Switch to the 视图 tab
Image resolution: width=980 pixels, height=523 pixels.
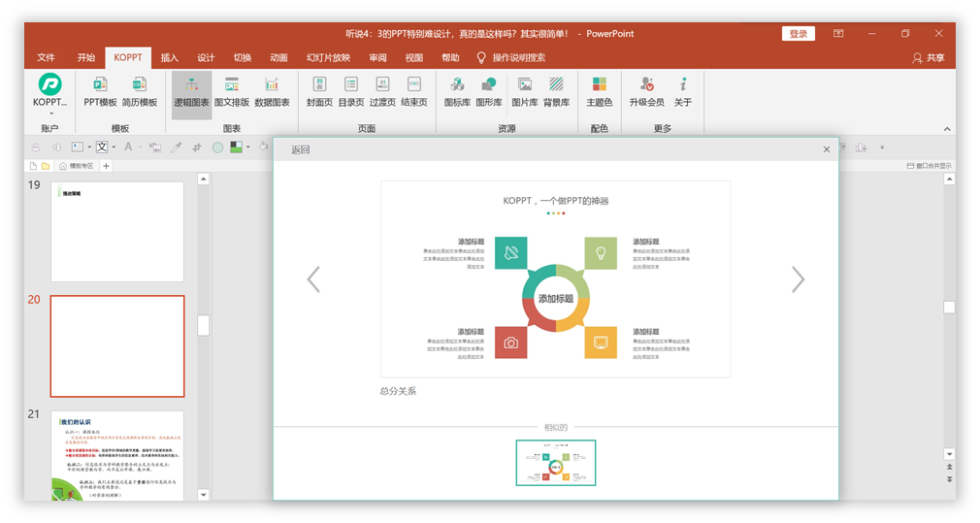413,57
